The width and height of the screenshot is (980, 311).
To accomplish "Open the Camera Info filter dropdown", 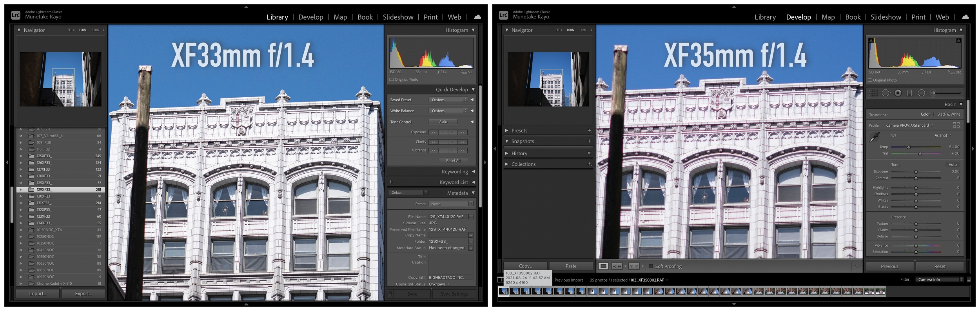I will (939, 280).
